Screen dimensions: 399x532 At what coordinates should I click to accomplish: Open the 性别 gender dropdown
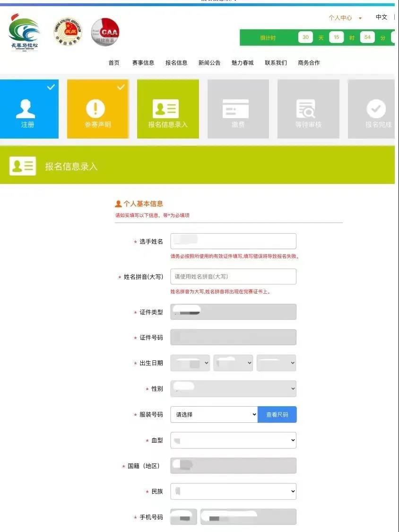[x=233, y=389]
